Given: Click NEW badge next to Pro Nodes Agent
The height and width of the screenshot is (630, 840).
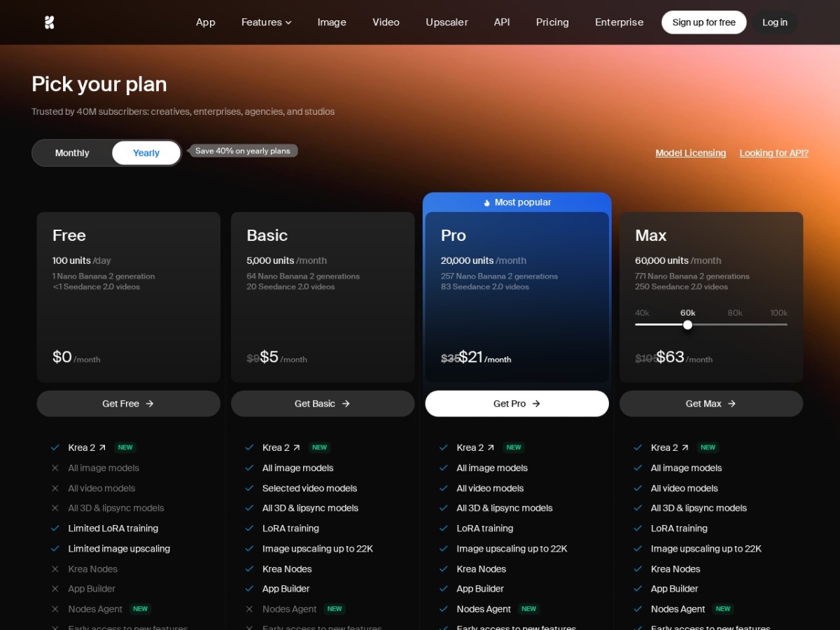Looking at the screenshot, I should [x=529, y=609].
